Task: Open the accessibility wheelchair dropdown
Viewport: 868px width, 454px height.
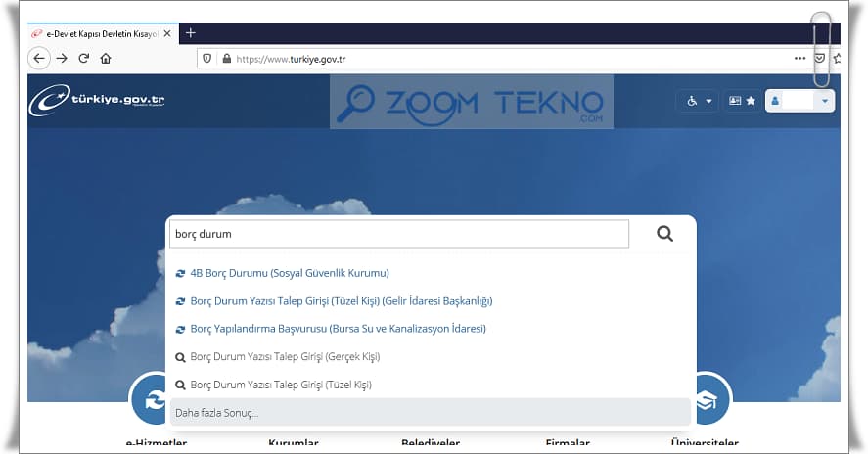Action: 699,101
